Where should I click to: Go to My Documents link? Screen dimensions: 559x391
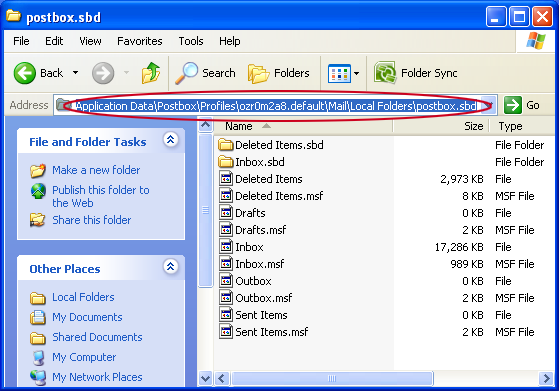tap(87, 317)
